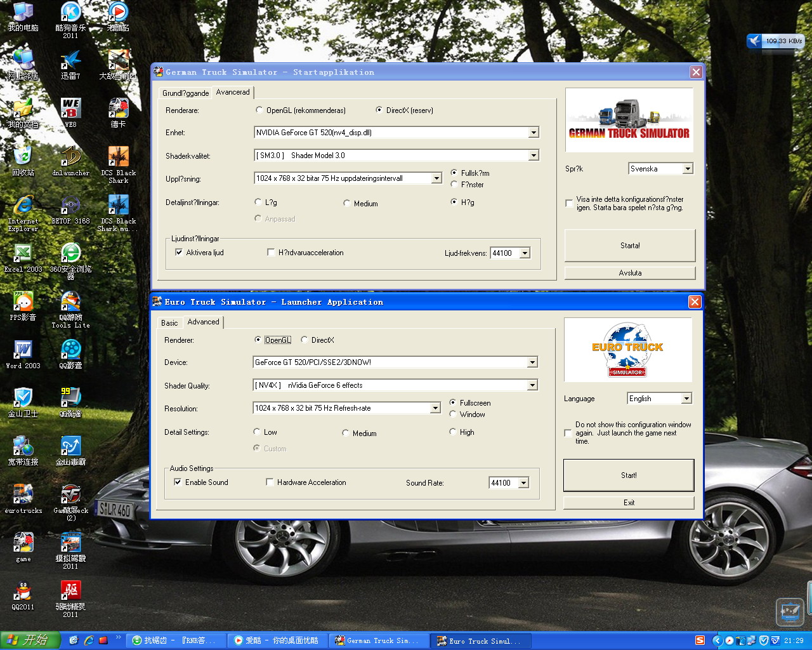The height and width of the screenshot is (650, 812).
Task: Expand the Upplösning resolution dropdown in German Truck Simulator
Action: 436,178
